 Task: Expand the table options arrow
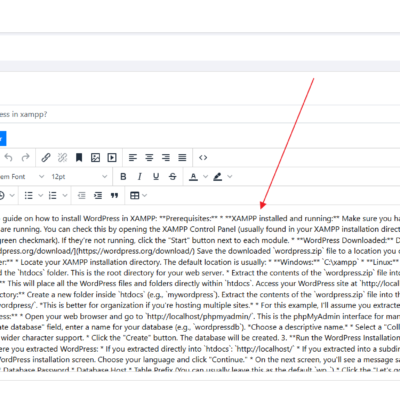click(x=144, y=195)
